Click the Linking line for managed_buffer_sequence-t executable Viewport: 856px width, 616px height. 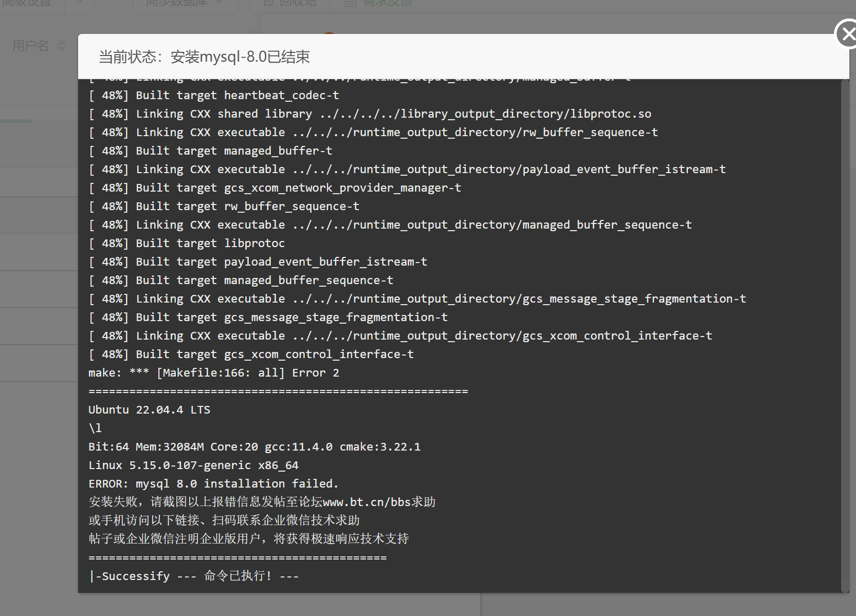(390, 225)
